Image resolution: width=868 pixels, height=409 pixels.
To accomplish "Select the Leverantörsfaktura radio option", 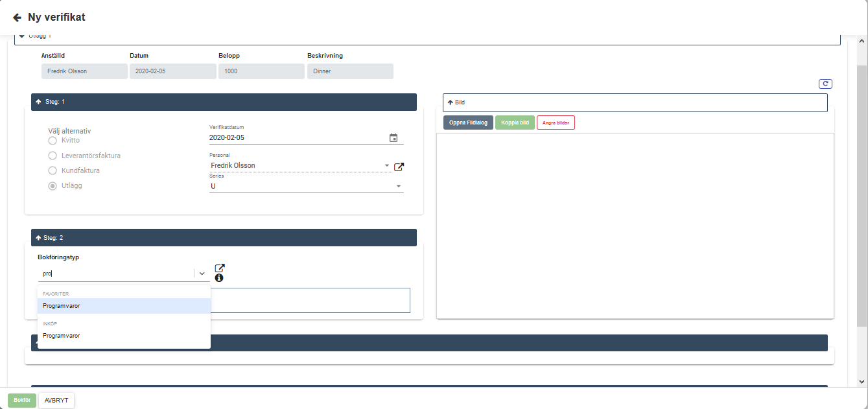I will (53, 156).
